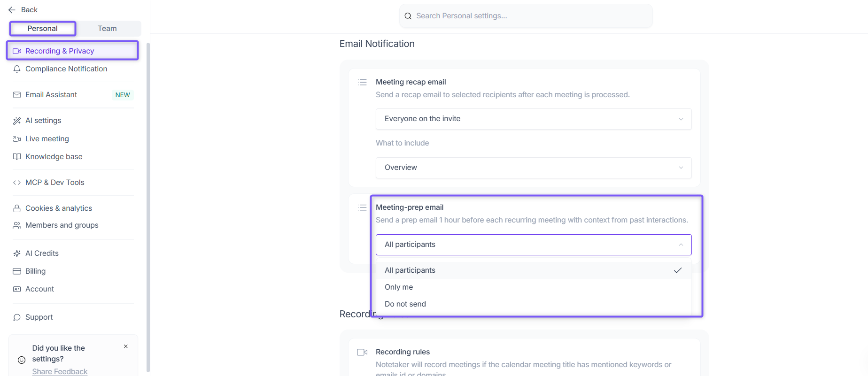Open the "Overview" what-to-include dropdown

(x=534, y=168)
